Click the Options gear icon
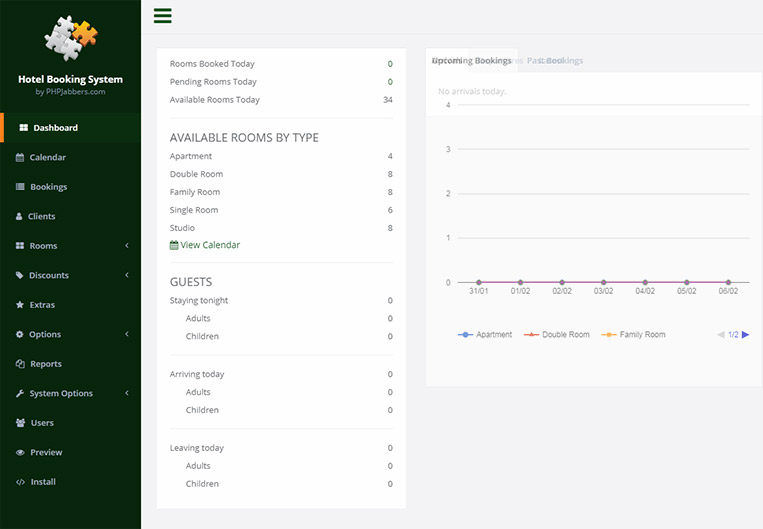 [x=19, y=334]
